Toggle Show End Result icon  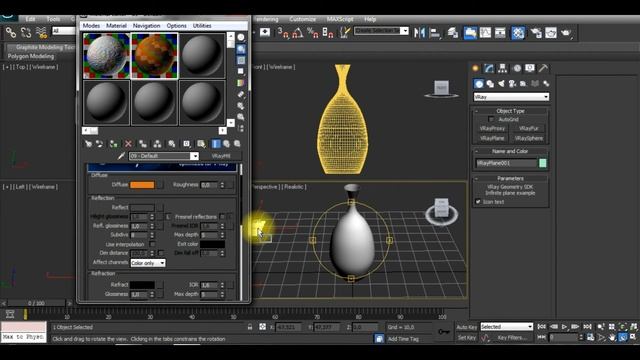click(x=216, y=144)
